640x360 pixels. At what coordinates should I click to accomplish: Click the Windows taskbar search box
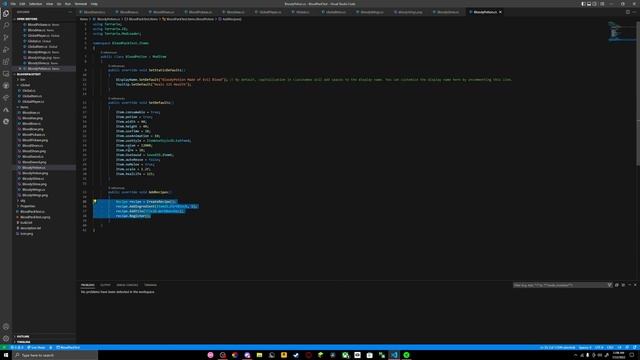(x=55, y=356)
